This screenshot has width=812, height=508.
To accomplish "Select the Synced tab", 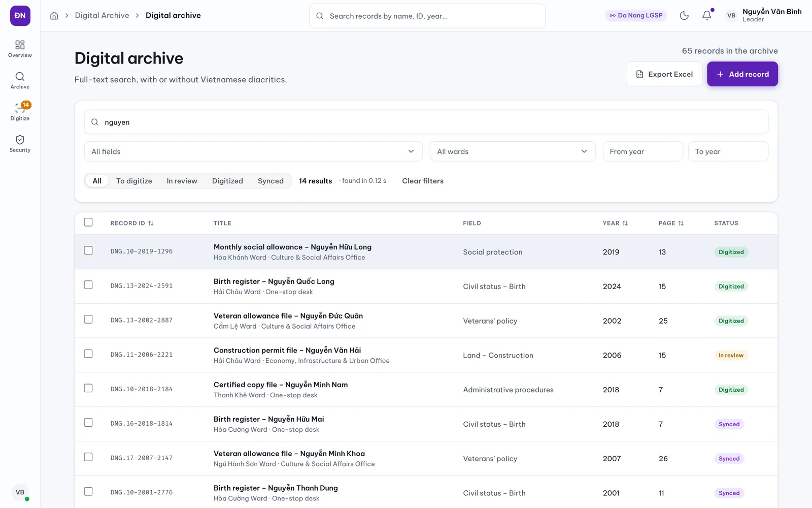I will point(270,181).
